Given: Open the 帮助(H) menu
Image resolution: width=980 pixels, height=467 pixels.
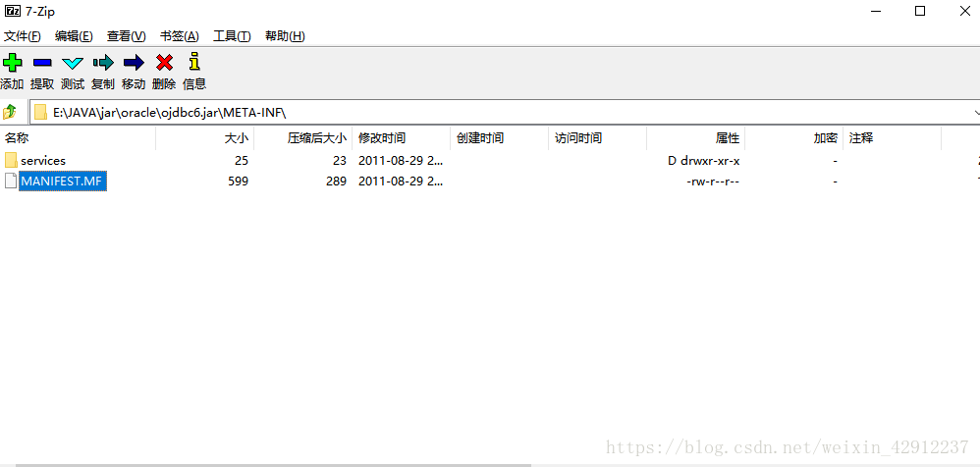Looking at the screenshot, I should click(x=285, y=36).
